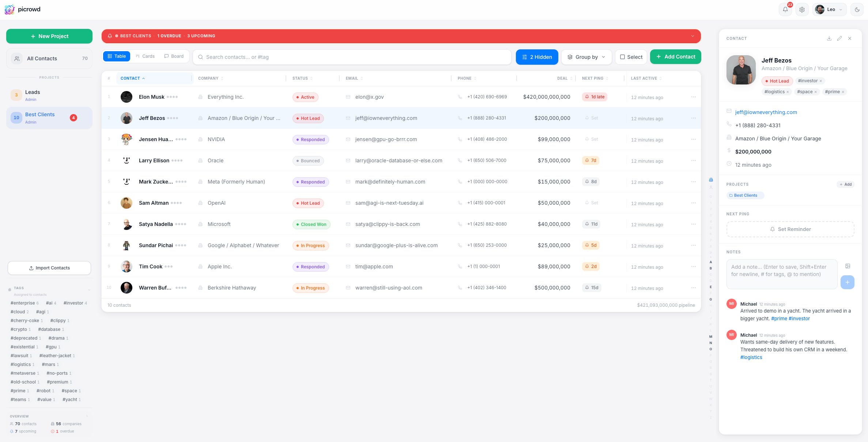Toggle the Select checkbox button

[631, 57]
